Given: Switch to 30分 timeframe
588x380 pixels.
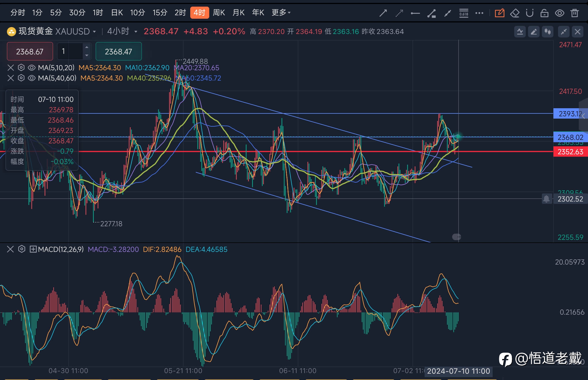Looking at the screenshot, I should [x=77, y=13].
